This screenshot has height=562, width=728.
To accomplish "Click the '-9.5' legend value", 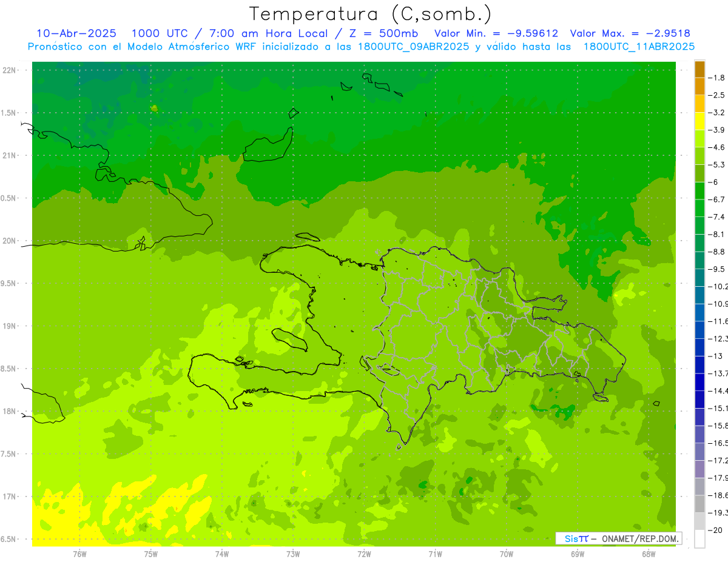I will pyautogui.click(x=716, y=269).
